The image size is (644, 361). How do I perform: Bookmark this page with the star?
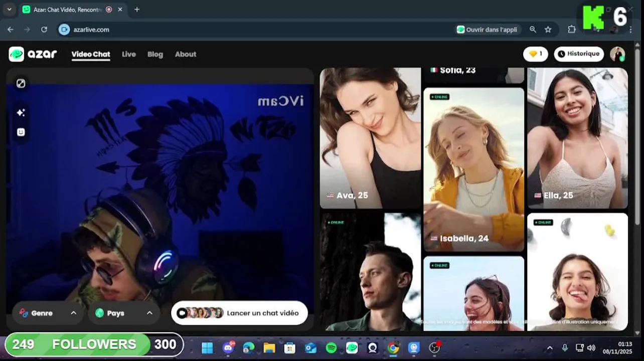(548, 30)
